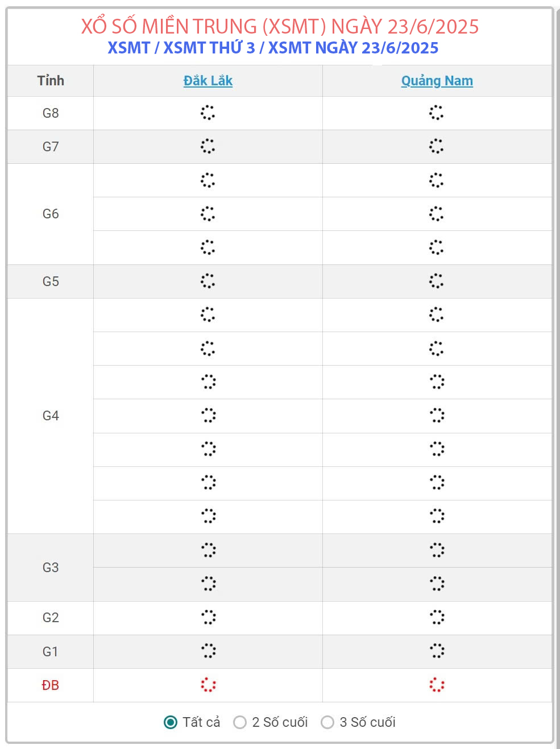Screen dimensions: 560x749
Task: Click the red ĐB special prize label
Action: point(51,685)
